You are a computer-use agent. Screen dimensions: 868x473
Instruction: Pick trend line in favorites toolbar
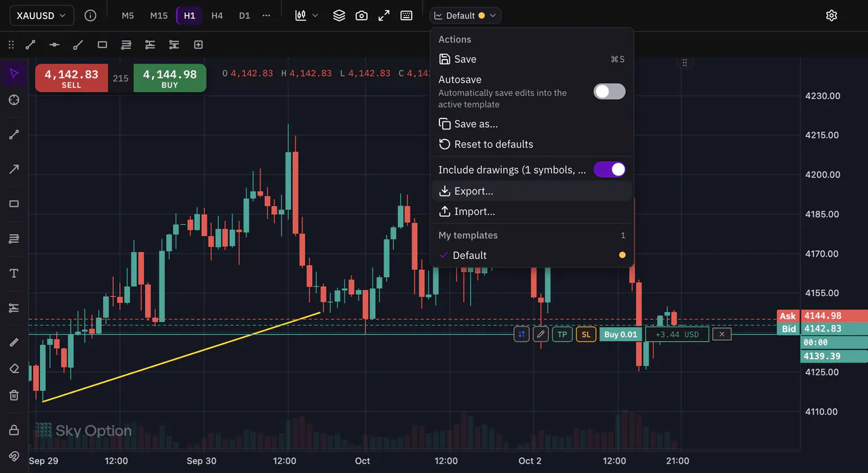click(x=31, y=45)
